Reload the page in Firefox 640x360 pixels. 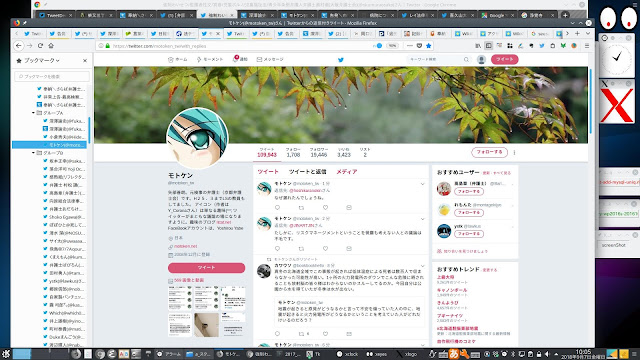[x=40, y=46]
